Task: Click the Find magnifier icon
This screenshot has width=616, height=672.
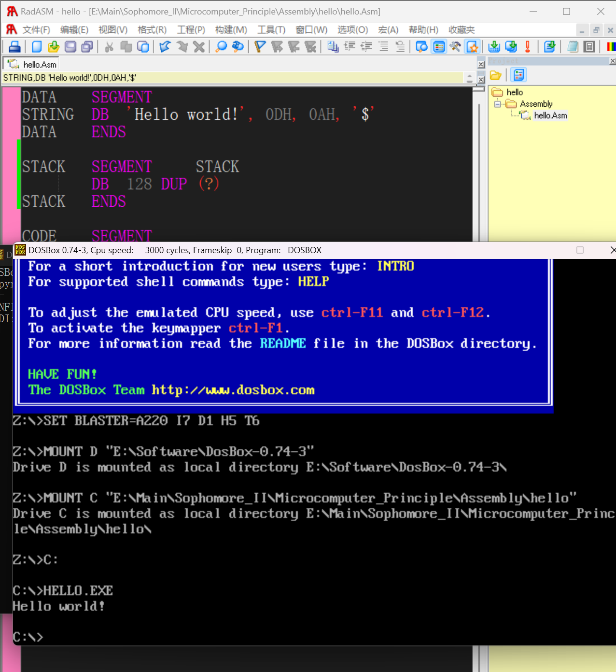Action: click(221, 47)
